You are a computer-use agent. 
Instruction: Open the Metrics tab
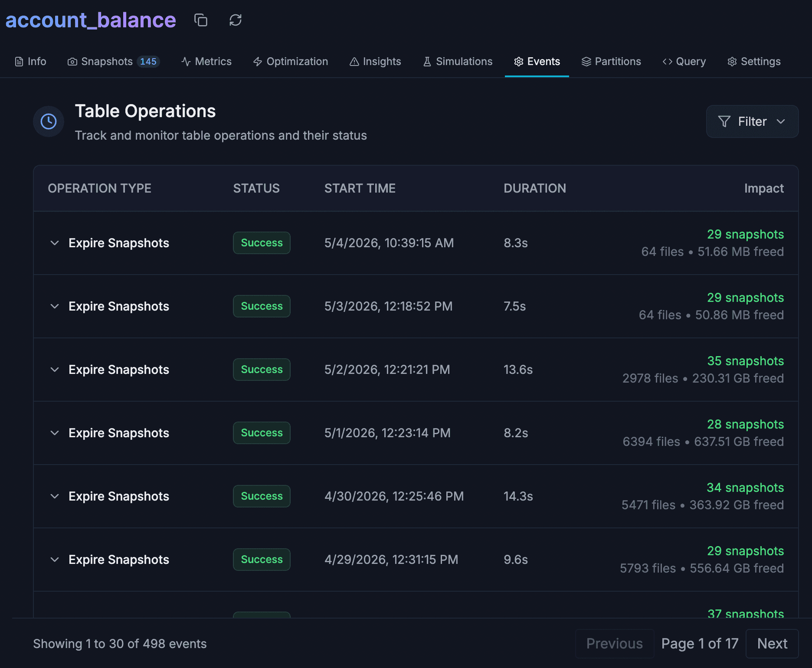pyautogui.click(x=206, y=62)
